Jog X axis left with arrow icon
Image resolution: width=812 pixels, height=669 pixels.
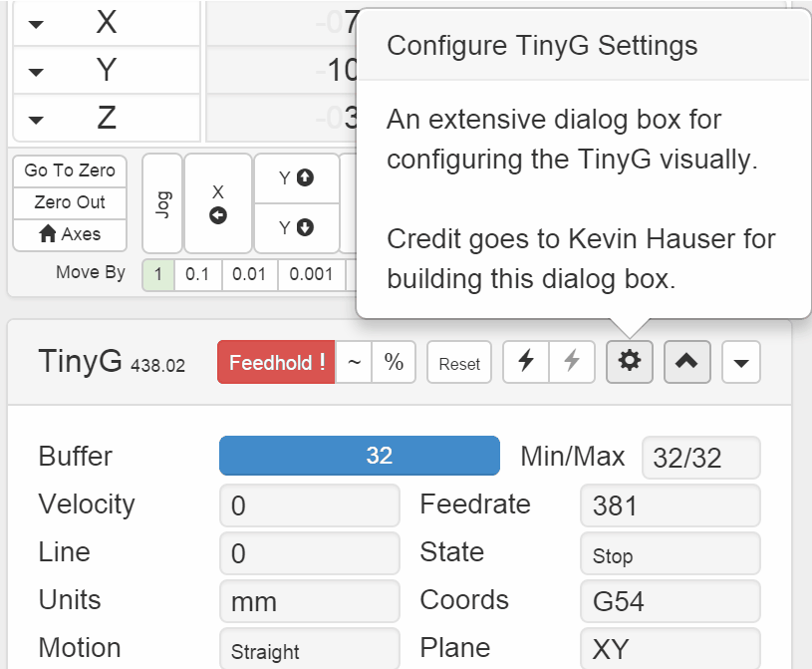coord(218,203)
